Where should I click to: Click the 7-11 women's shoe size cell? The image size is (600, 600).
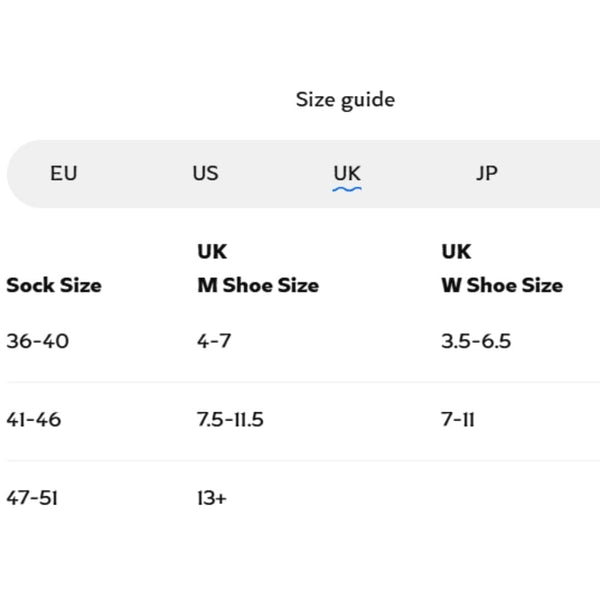(x=458, y=420)
